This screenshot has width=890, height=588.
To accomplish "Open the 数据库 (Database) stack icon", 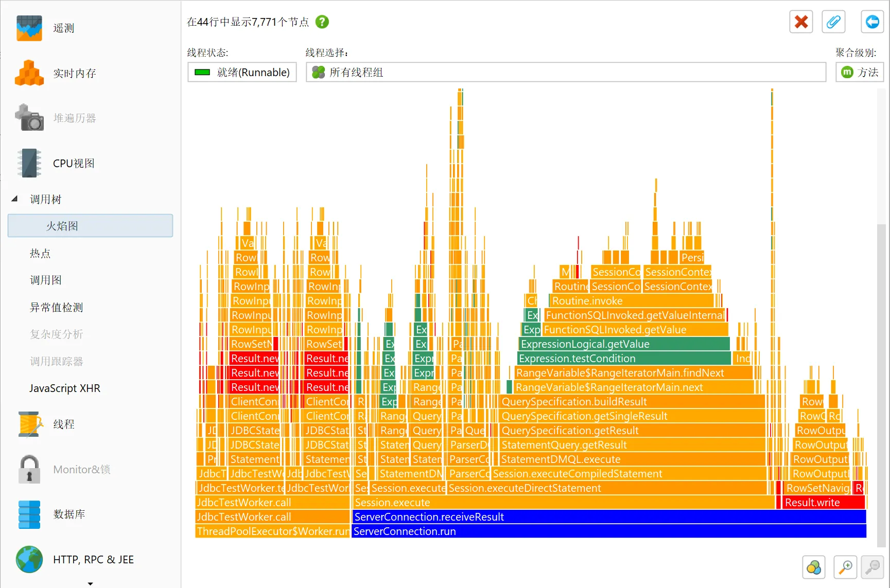I will (29, 514).
